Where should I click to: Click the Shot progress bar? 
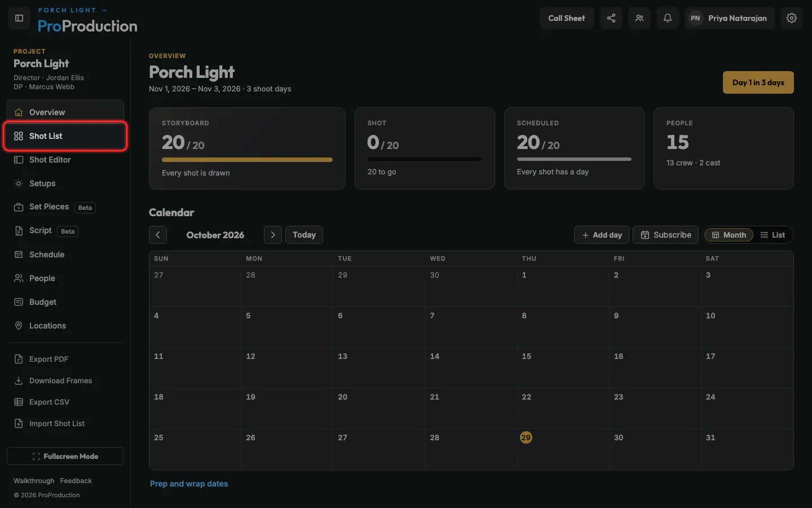(425, 159)
